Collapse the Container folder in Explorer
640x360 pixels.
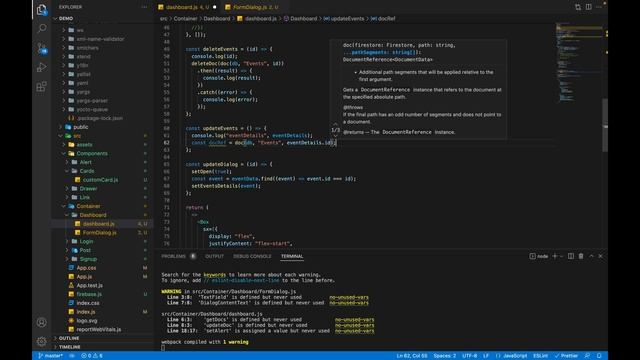pyautogui.click(x=88, y=206)
